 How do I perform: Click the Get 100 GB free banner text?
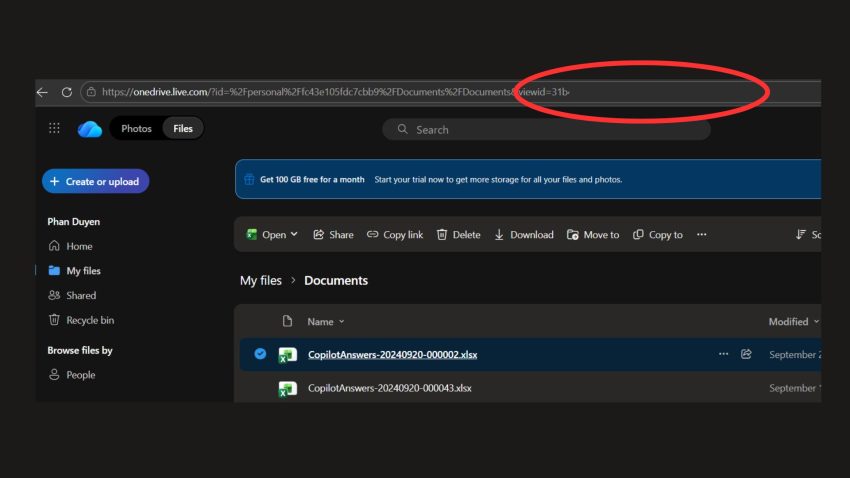(x=312, y=179)
